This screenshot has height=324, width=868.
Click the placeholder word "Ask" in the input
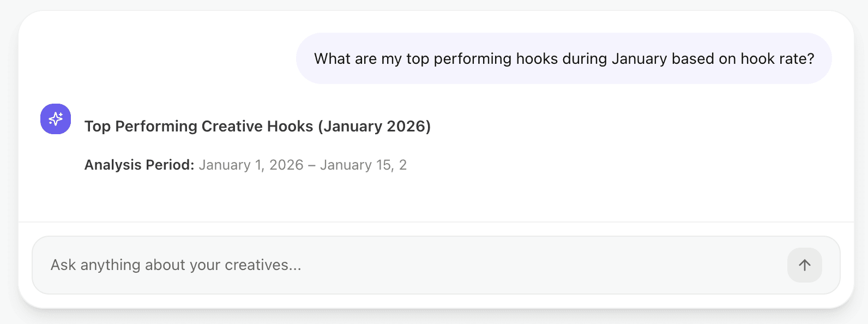(63, 265)
